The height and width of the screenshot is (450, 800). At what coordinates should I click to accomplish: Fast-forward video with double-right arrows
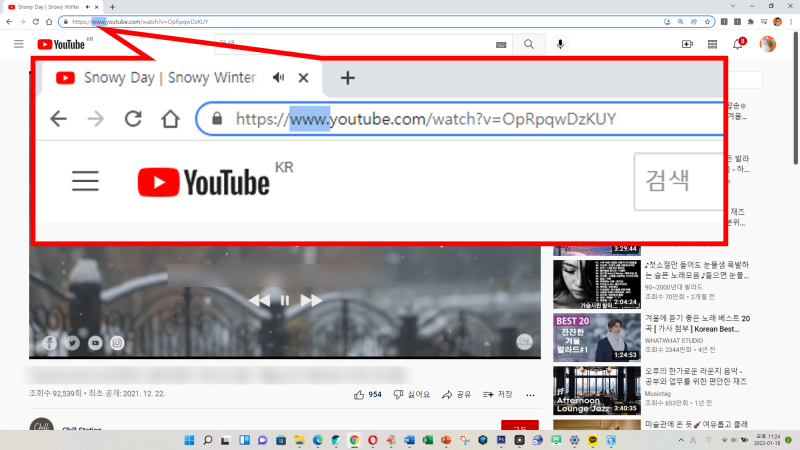[311, 301]
